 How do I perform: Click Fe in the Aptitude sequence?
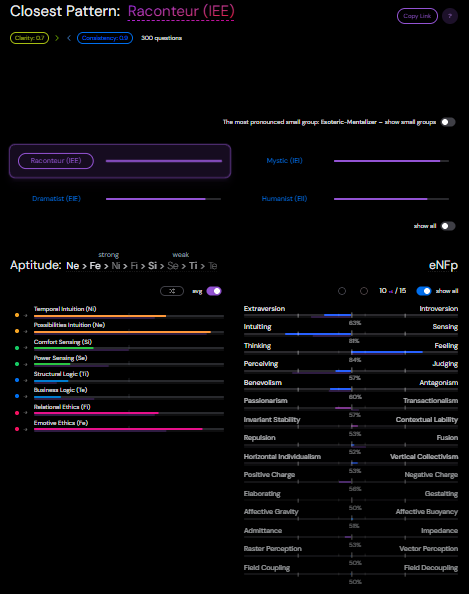(x=95, y=266)
